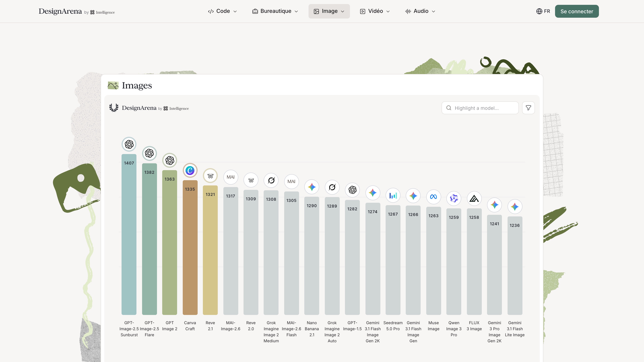This screenshot has height=362, width=644.
Task: Click the Gemini icon above Nano Banana 2.1
Action: pyautogui.click(x=312, y=187)
